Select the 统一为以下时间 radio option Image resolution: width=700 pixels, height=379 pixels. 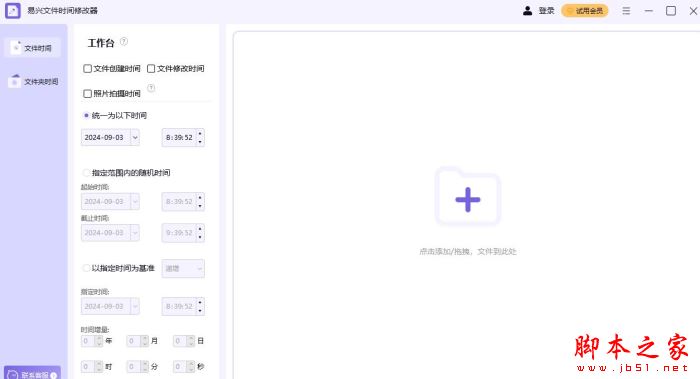point(86,115)
